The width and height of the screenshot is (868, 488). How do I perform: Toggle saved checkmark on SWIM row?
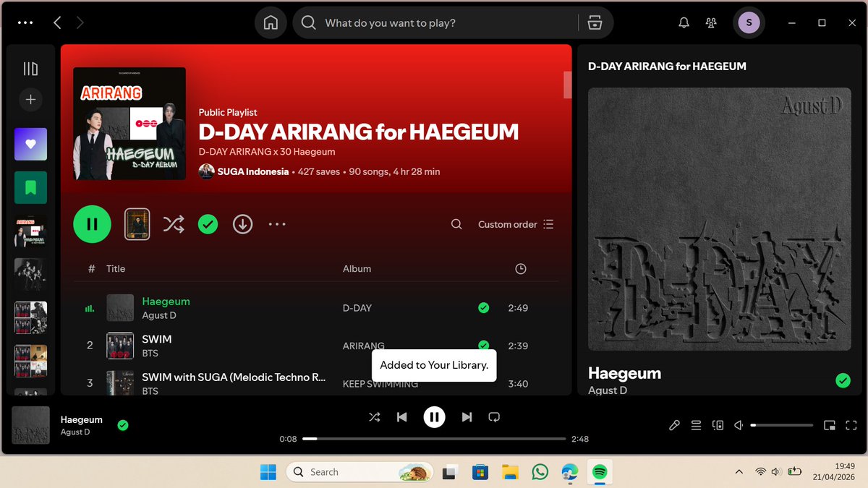[483, 345]
